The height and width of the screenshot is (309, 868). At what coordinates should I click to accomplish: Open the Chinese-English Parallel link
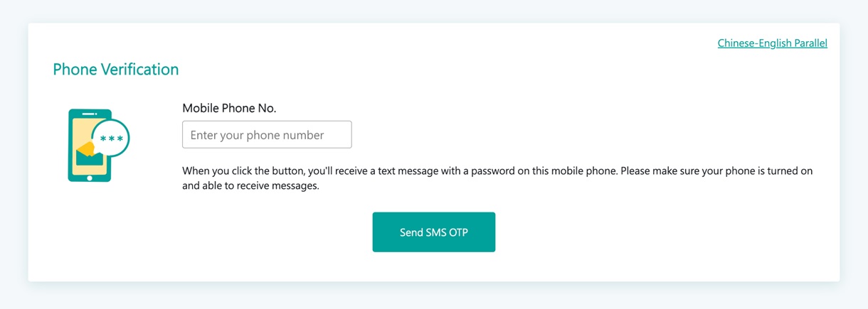[772, 43]
